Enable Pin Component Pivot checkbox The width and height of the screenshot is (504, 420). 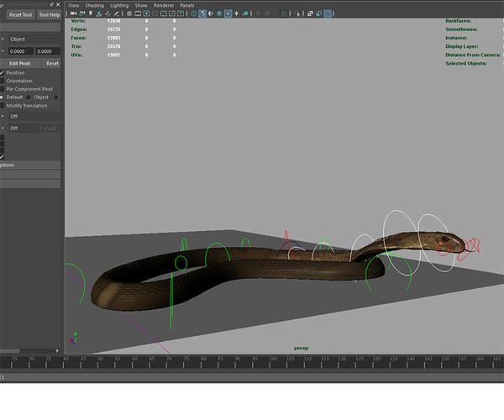click(x=2, y=89)
